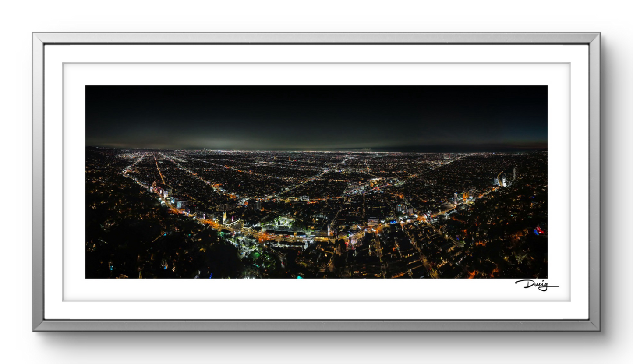Click the glowing horizon in the photo
The width and height of the screenshot is (633, 364).
click(228, 145)
